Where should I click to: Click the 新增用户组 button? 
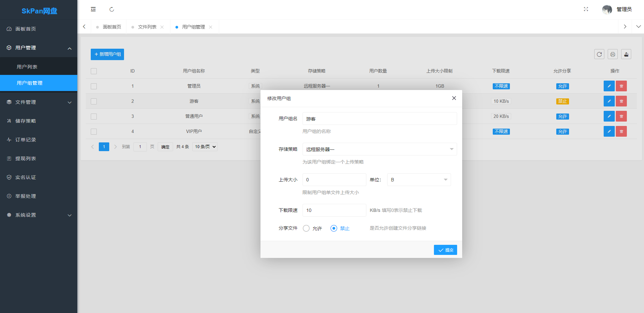tap(107, 54)
